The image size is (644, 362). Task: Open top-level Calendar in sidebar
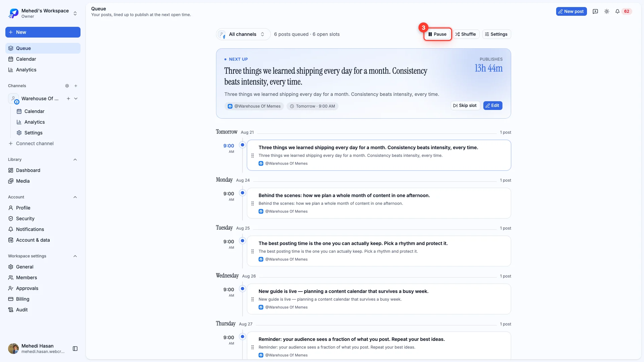pos(43,59)
